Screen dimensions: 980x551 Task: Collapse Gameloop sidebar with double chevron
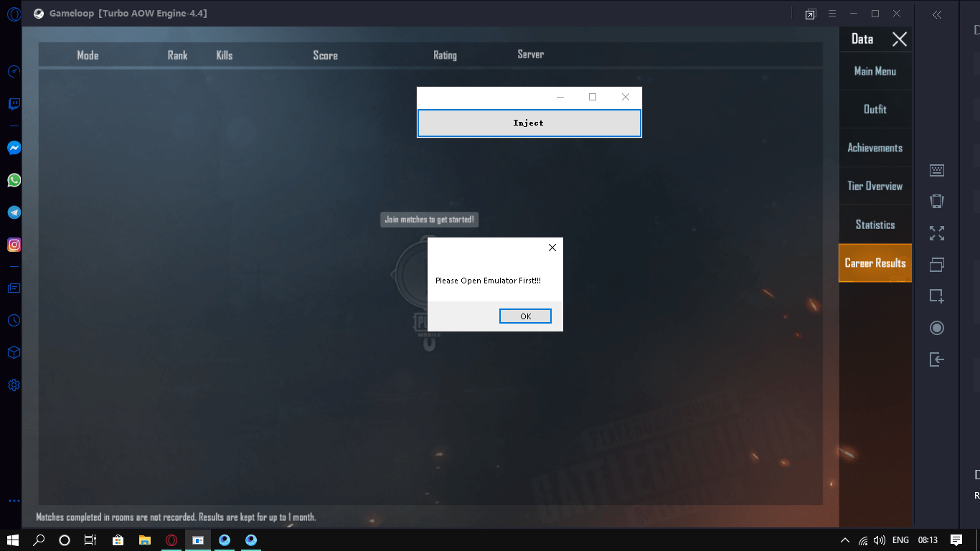coord(936,14)
